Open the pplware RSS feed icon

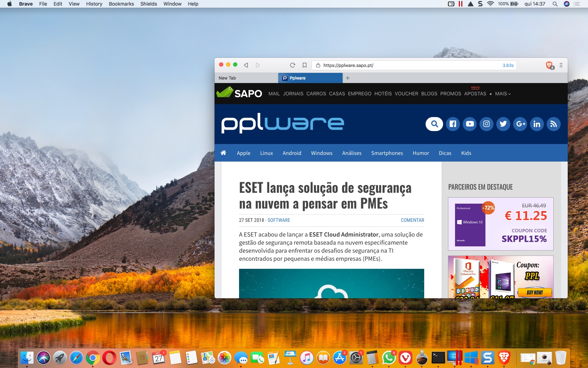point(554,124)
